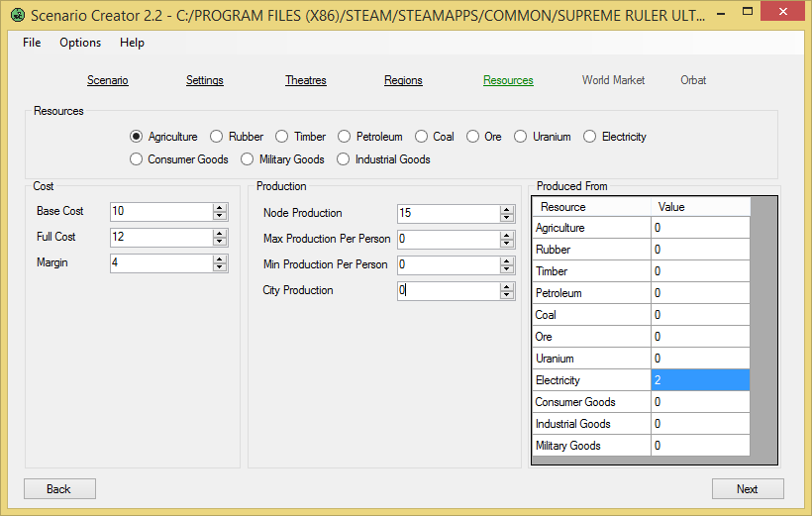Focus the Max Production Per Person field
The width and height of the screenshot is (812, 516).
(x=449, y=240)
